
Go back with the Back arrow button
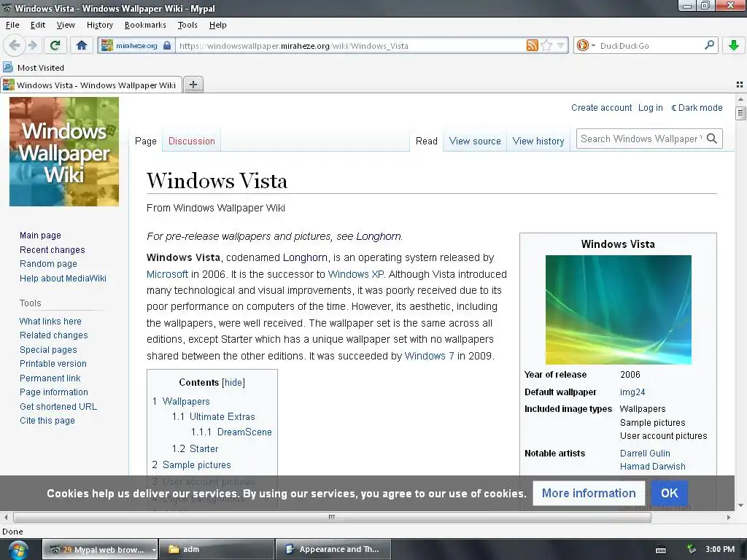pos(14,45)
